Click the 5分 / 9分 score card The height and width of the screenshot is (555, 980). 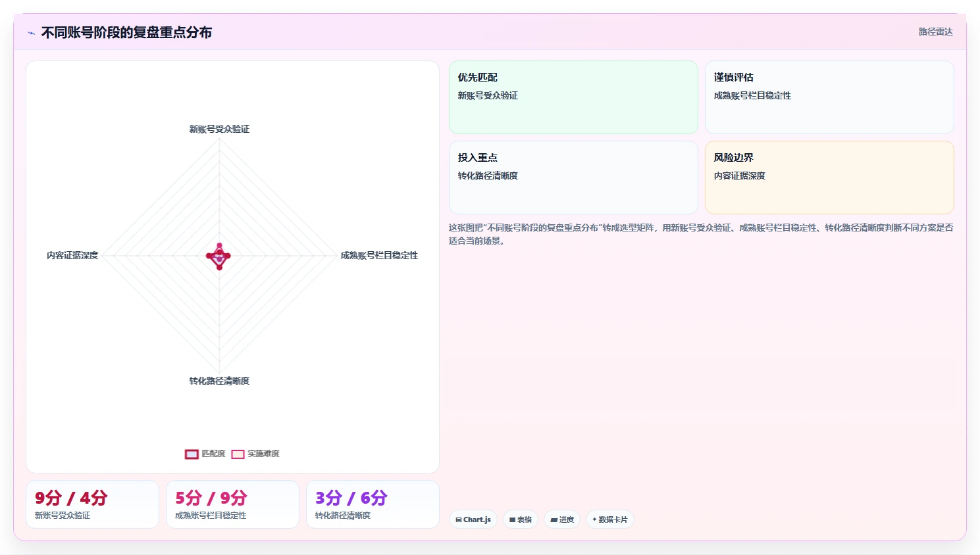coord(232,504)
